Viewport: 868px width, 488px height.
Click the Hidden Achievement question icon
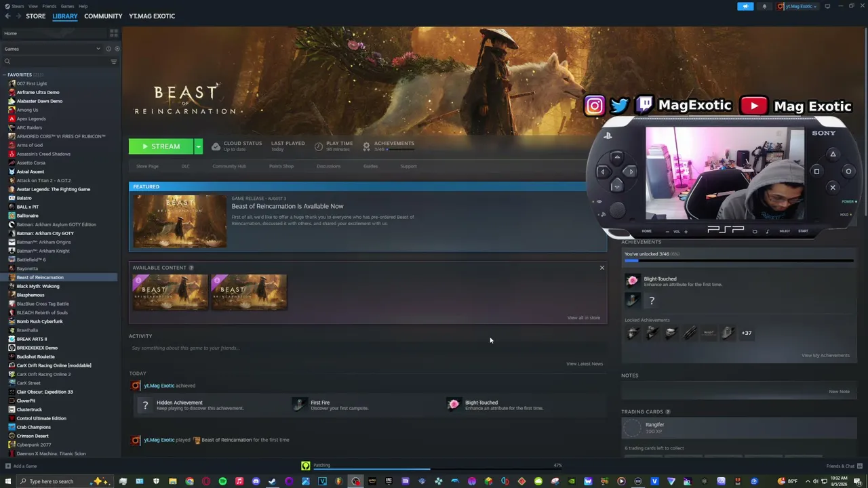[x=144, y=405]
